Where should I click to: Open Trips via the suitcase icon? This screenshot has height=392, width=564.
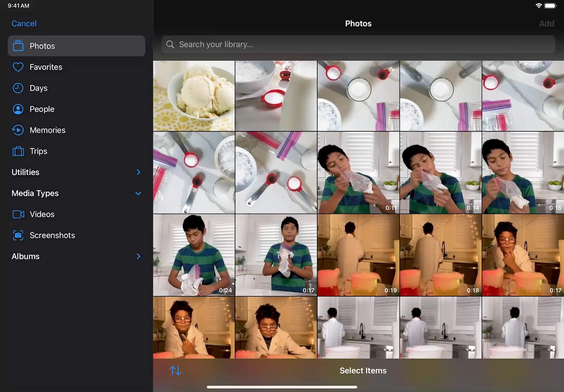click(x=18, y=151)
